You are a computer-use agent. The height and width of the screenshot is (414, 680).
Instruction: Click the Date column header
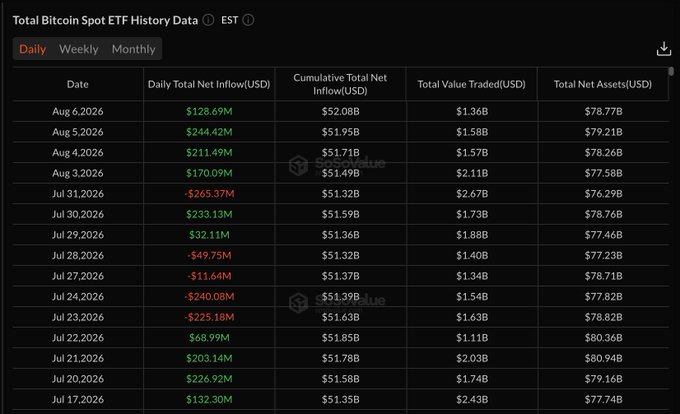pyautogui.click(x=78, y=84)
